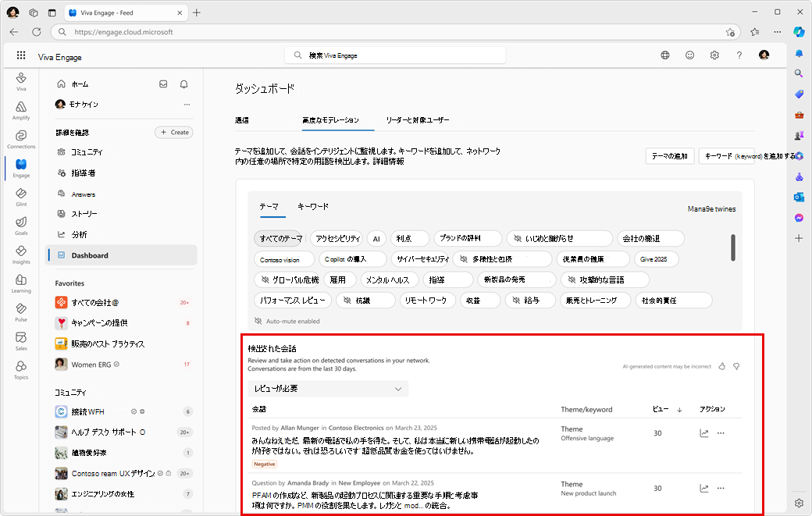This screenshot has height=516, width=812.
Task: Open more options next to モナケイン
Action: click(187, 105)
